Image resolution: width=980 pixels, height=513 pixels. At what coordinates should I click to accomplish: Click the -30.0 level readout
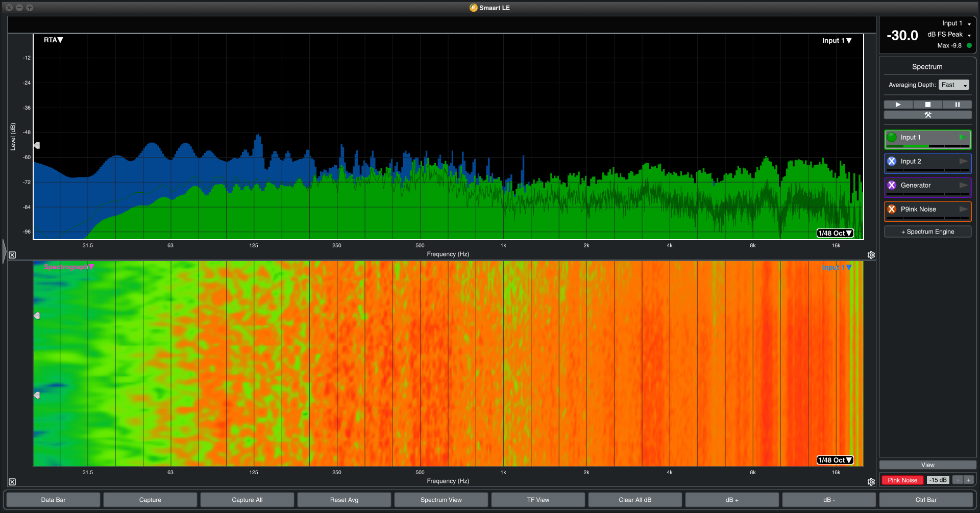coord(902,35)
